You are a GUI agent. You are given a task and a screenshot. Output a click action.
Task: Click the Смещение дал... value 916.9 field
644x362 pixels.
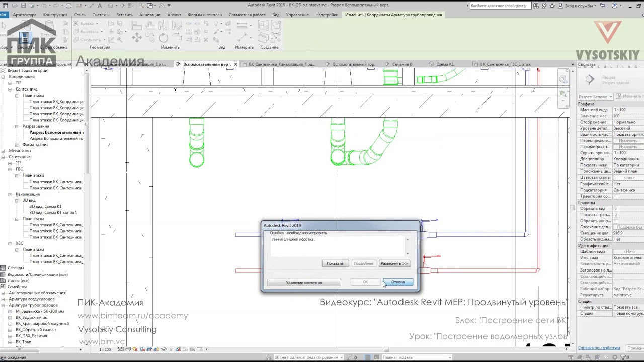point(628,233)
